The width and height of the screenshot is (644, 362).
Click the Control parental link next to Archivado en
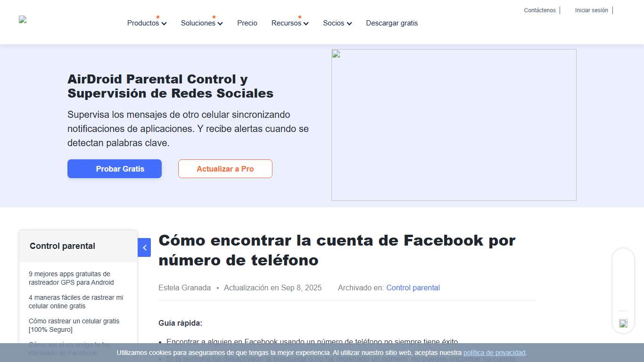click(413, 288)
